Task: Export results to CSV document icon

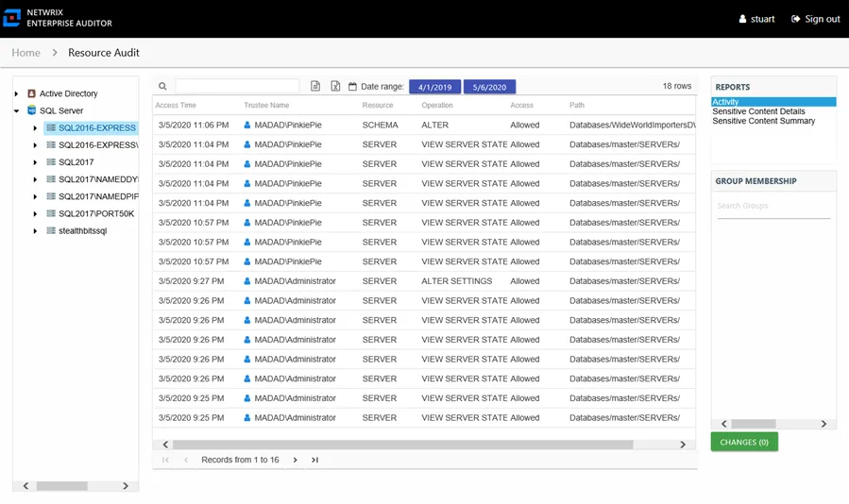Action: click(315, 86)
